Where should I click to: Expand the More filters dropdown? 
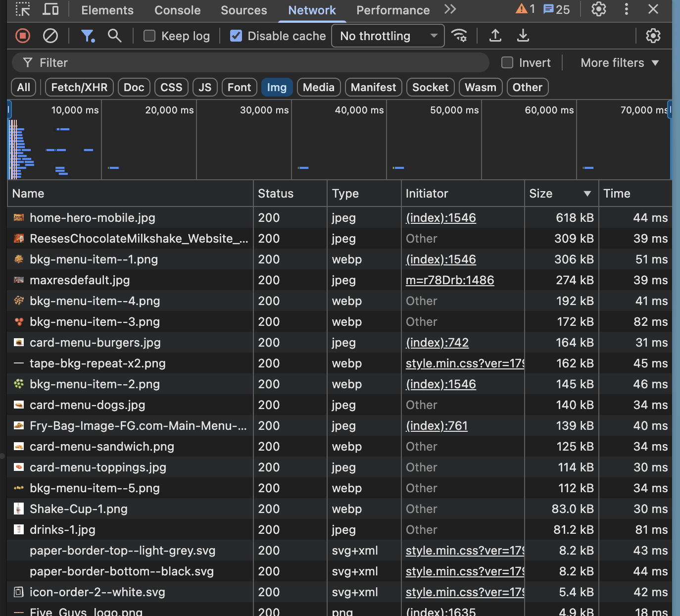pyautogui.click(x=620, y=62)
